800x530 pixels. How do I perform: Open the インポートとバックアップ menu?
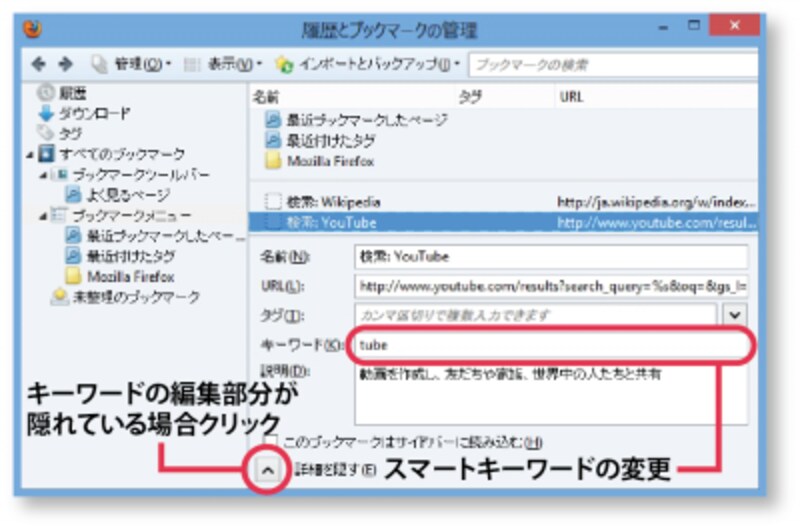(x=368, y=64)
